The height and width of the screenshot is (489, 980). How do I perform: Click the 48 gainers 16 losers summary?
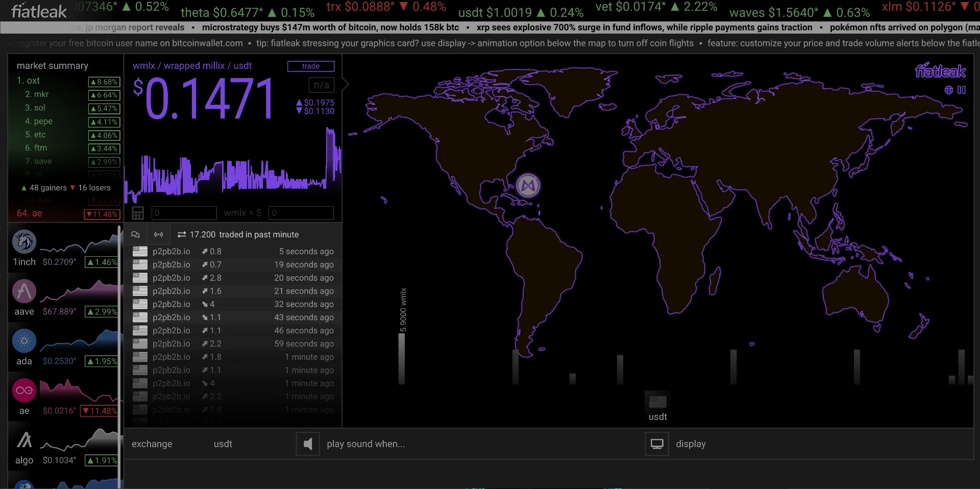[66, 188]
